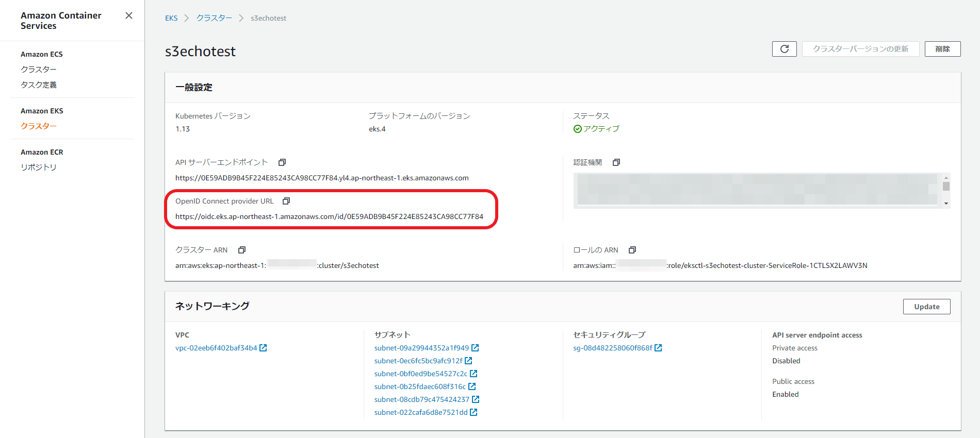Click Kubernetes version value 1.13
The width and height of the screenshot is (980, 438).
pyautogui.click(x=183, y=129)
